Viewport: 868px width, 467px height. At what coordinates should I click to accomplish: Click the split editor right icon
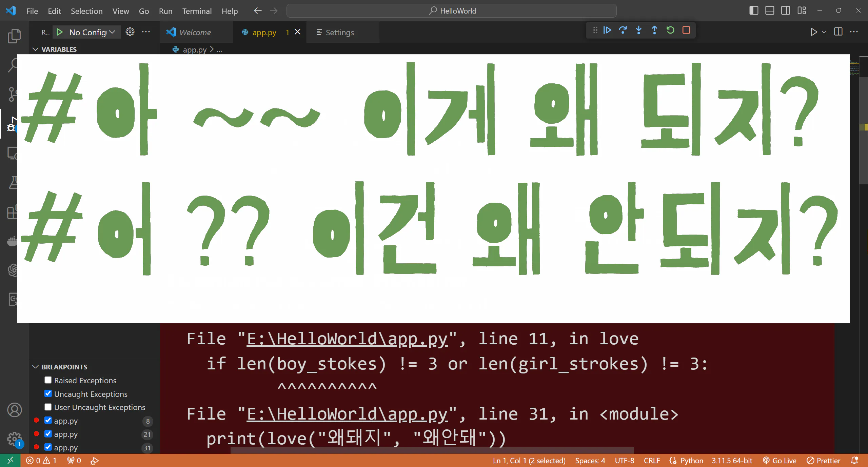pos(838,32)
